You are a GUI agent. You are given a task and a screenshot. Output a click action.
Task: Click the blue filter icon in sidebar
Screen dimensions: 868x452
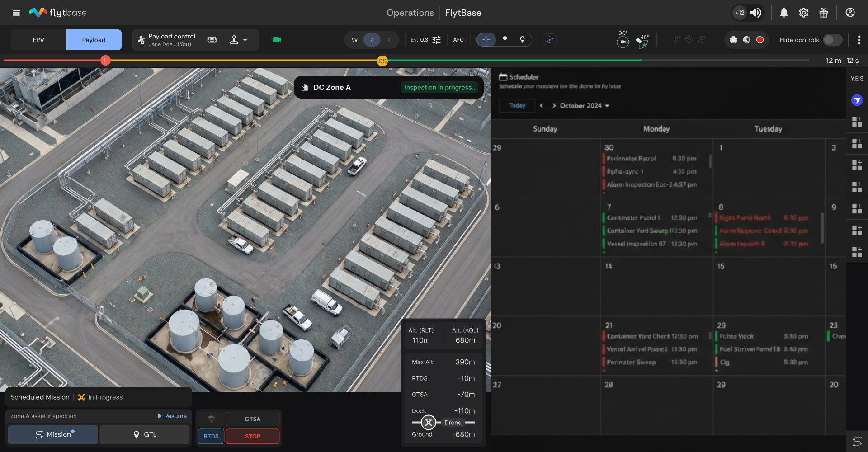click(857, 100)
